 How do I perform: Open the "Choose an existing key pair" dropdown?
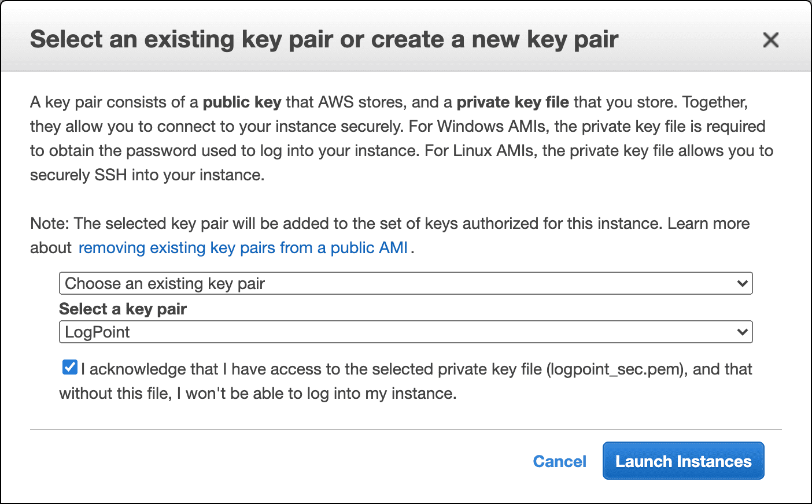(x=405, y=284)
